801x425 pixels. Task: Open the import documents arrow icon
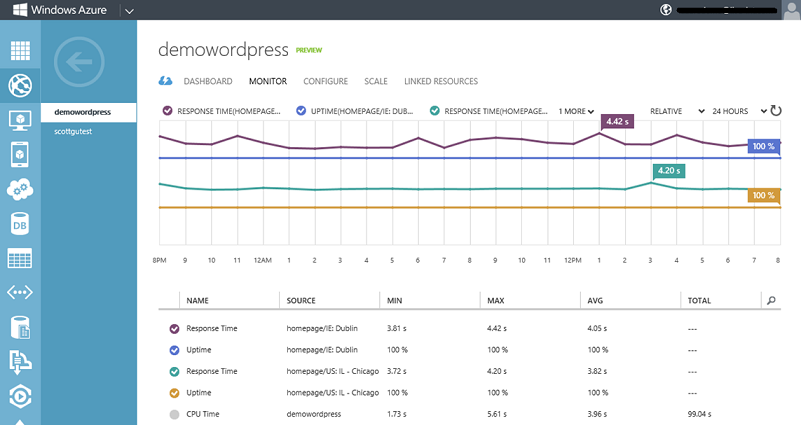pyautogui.click(x=20, y=362)
